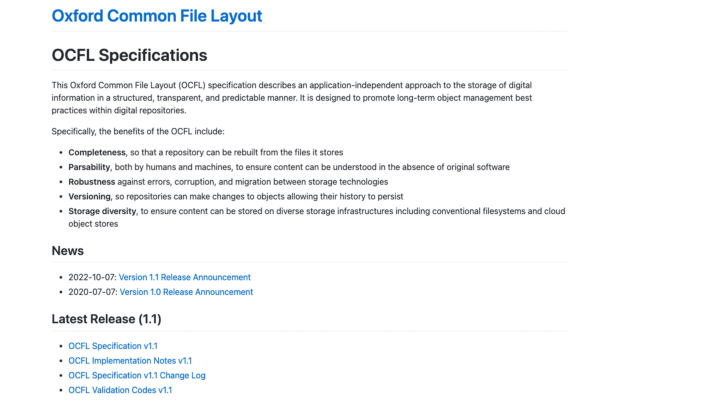Open OCFL Validation Codes v1.1 link
This screenshot has width=720, height=405.
[x=120, y=390]
